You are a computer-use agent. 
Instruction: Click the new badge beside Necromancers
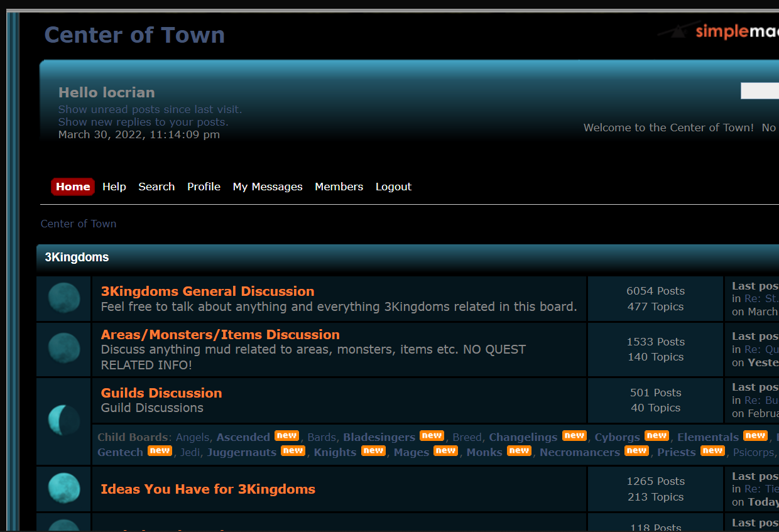click(x=636, y=451)
